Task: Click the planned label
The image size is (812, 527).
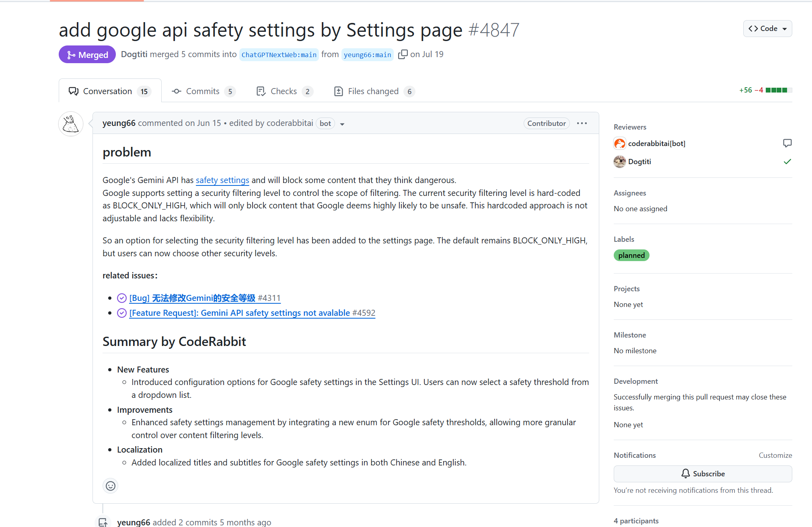Action: [x=631, y=255]
